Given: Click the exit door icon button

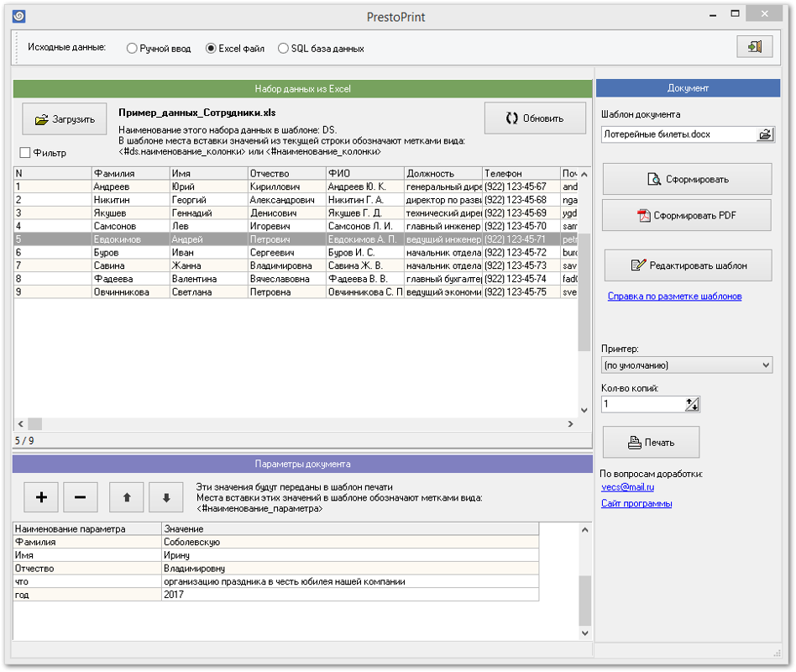Looking at the screenshot, I should (x=753, y=47).
